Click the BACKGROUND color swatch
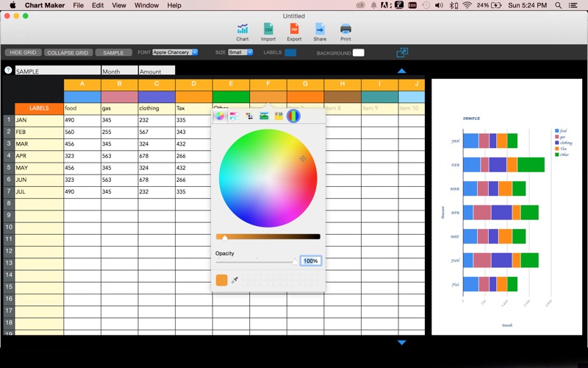Image resolution: width=588 pixels, height=368 pixels. coord(359,52)
